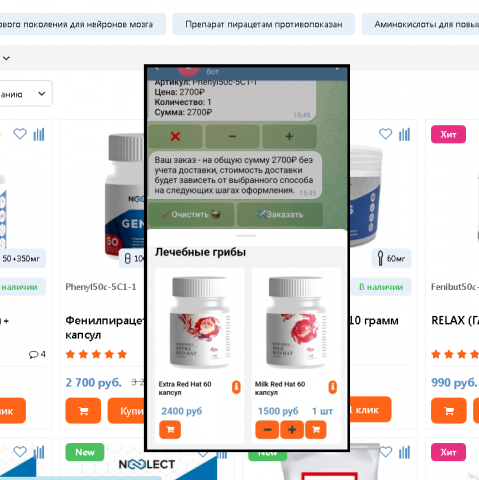
Task: Decrease quantity with minus button in chat
Action: tap(232, 136)
